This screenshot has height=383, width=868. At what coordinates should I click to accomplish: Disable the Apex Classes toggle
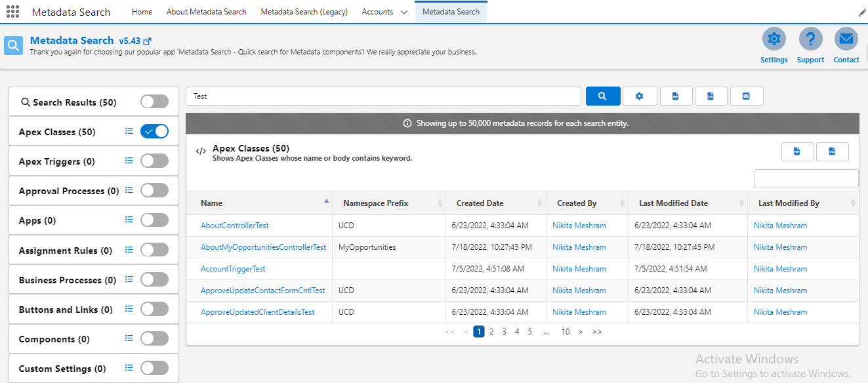[154, 132]
